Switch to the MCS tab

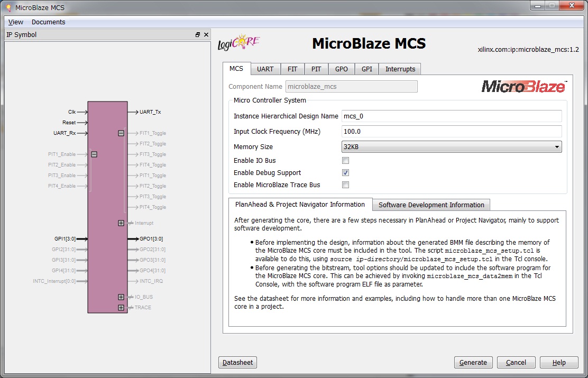(236, 69)
